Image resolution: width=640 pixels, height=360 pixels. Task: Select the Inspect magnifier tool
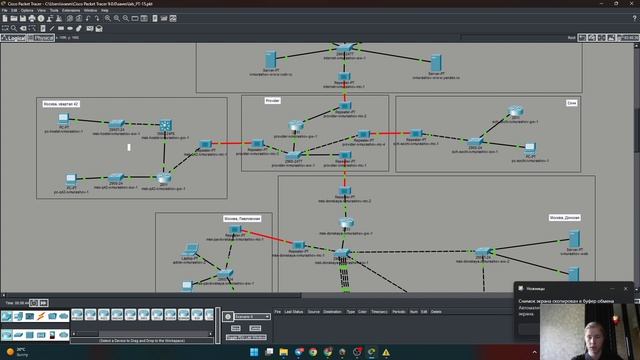pyautogui.click(x=14, y=29)
